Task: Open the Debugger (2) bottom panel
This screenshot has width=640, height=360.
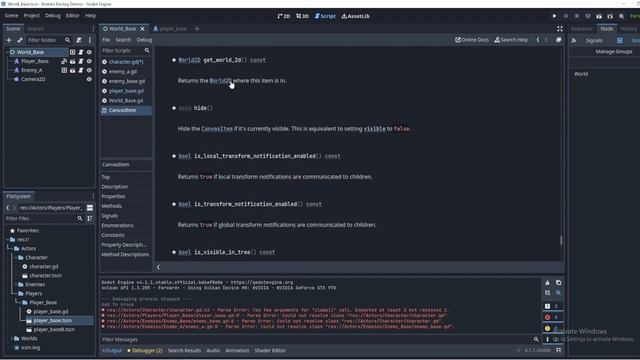Action: point(145,350)
